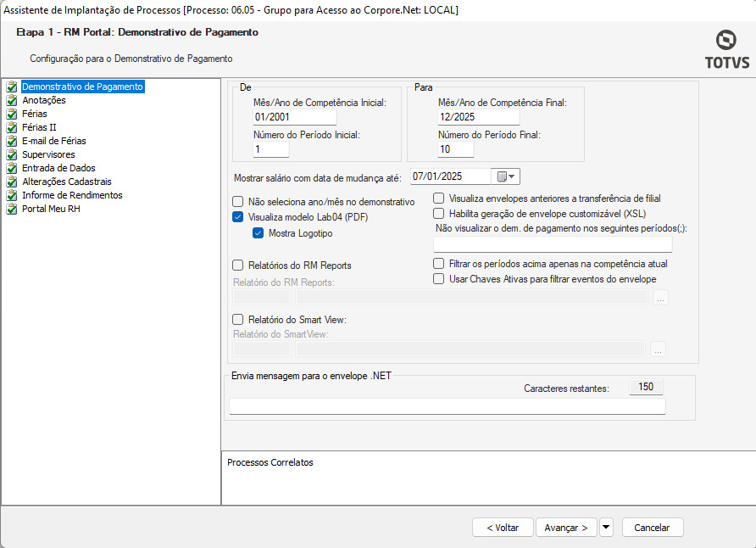Uncheck Visualiza modelo Lab04 (PDF)
The height and width of the screenshot is (548, 756).
[x=237, y=217]
